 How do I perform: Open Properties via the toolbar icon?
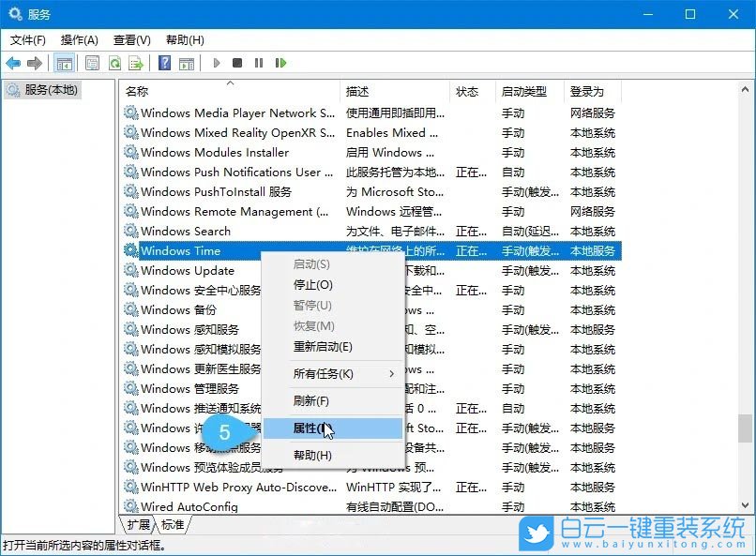click(x=94, y=63)
